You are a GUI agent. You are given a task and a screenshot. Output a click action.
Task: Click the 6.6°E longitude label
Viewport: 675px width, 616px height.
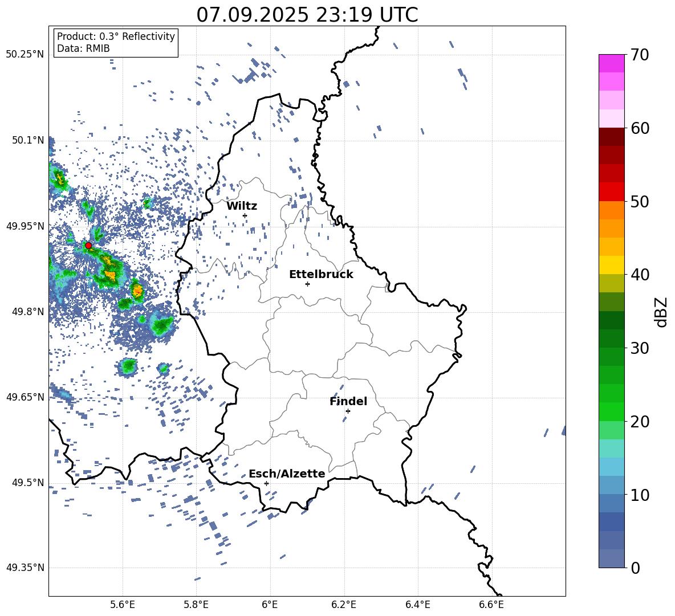(491, 605)
